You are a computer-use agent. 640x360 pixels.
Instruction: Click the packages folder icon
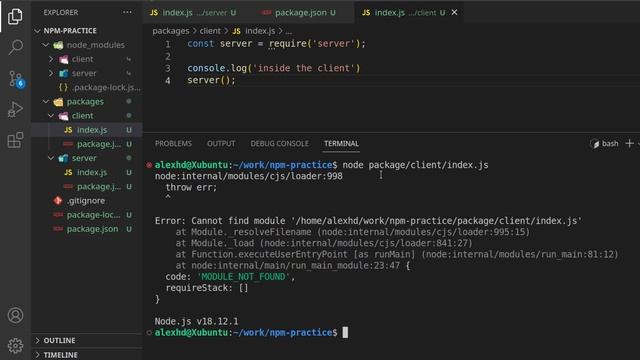(x=58, y=102)
